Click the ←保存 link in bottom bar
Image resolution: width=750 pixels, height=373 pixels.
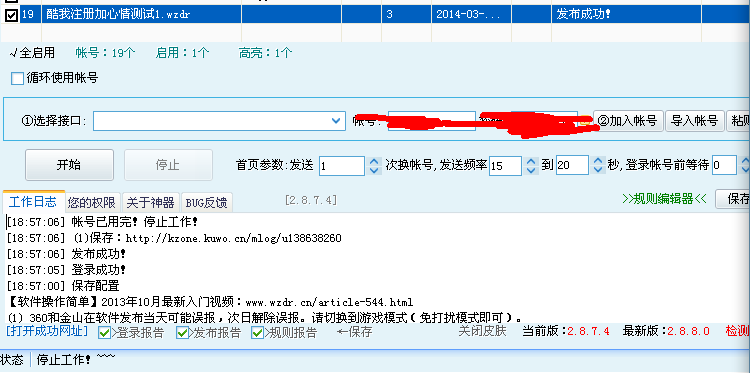354,331
